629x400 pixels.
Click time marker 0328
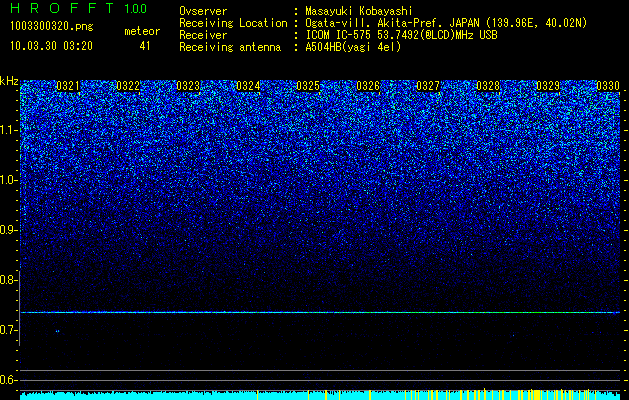488,86
